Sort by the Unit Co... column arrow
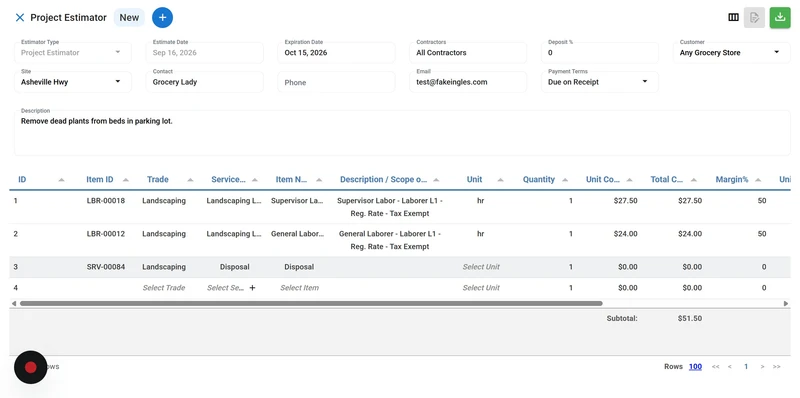Screen dimensions: 800x398 [630, 180]
